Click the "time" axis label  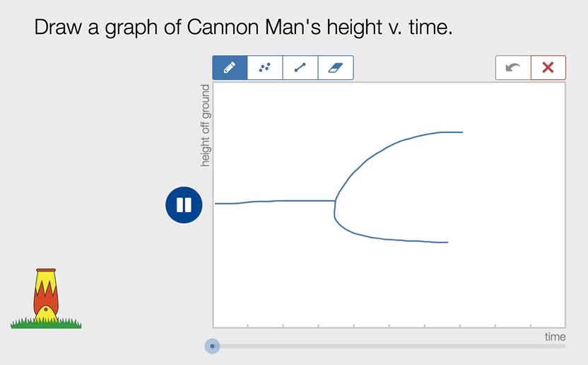click(555, 337)
